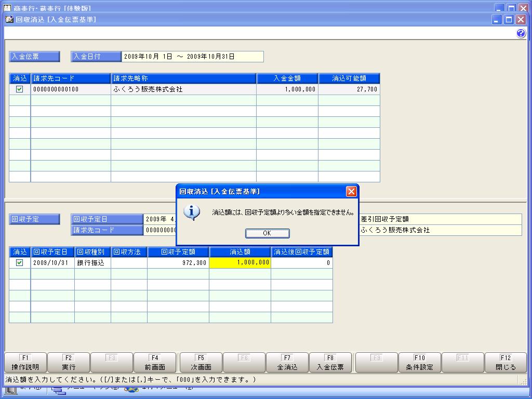
Task: Click the 回収予定額 column header
Action: (x=178, y=252)
